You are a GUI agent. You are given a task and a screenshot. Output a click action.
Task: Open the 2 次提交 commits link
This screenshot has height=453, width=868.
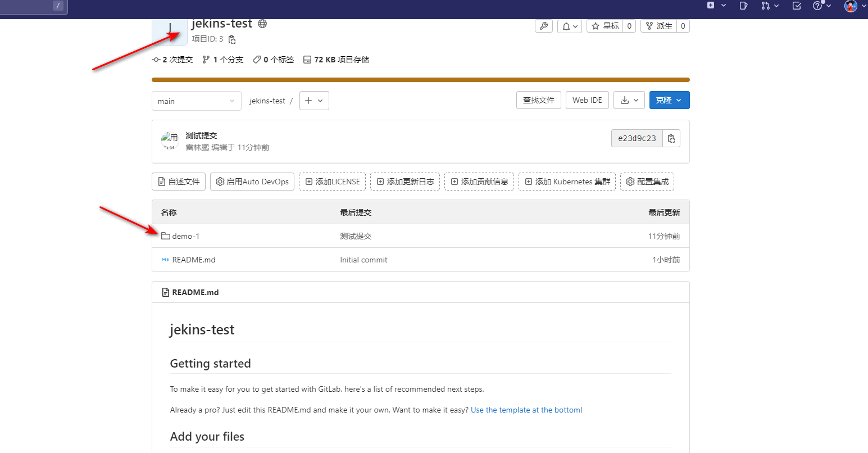tap(172, 60)
